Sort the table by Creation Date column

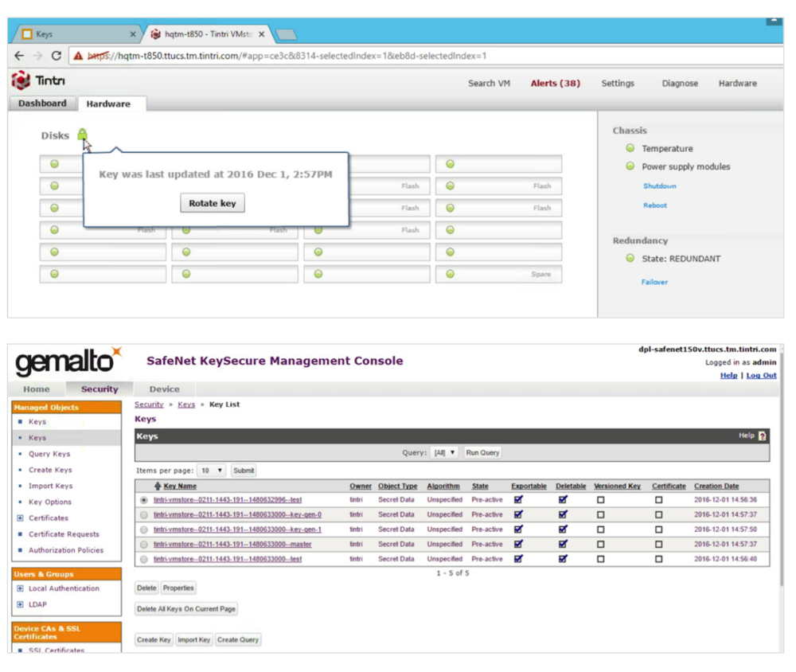pos(716,486)
